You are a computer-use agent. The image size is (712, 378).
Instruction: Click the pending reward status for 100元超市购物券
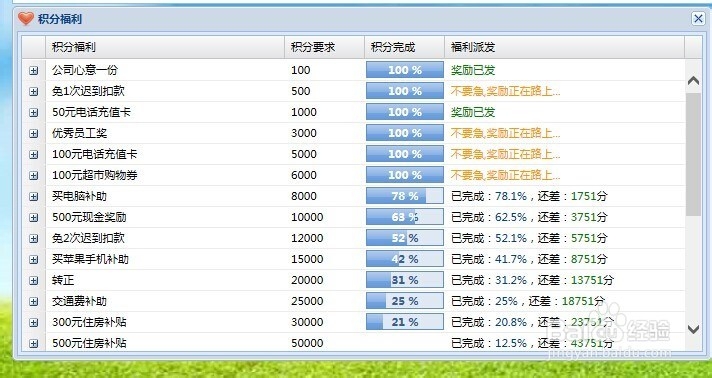pyautogui.click(x=505, y=175)
